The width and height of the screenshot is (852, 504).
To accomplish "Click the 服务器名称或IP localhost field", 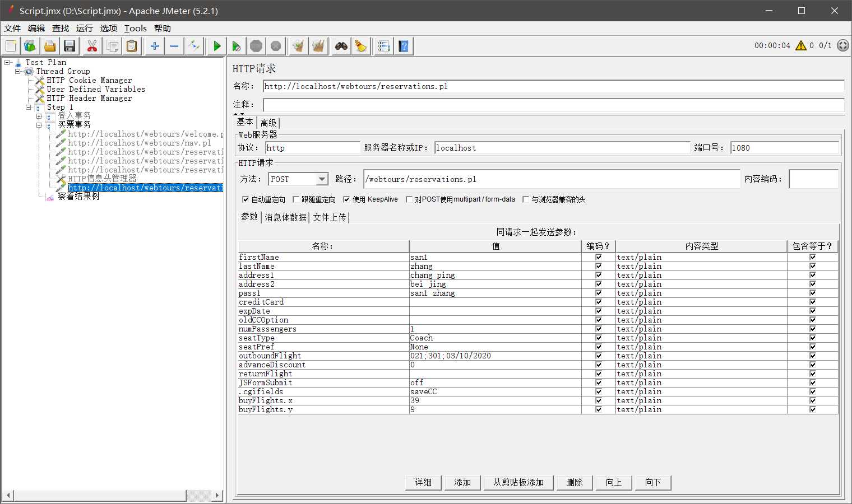I will pyautogui.click(x=562, y=148).
